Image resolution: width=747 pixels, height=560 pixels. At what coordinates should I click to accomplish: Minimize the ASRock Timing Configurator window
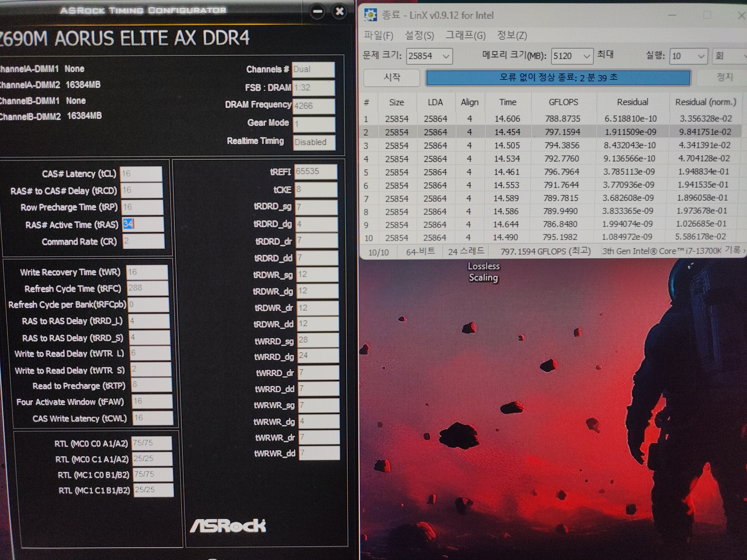[317, 11]
